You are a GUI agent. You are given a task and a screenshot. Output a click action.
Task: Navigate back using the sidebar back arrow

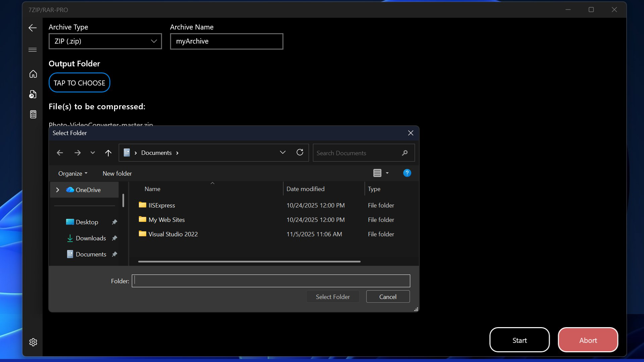33,28
